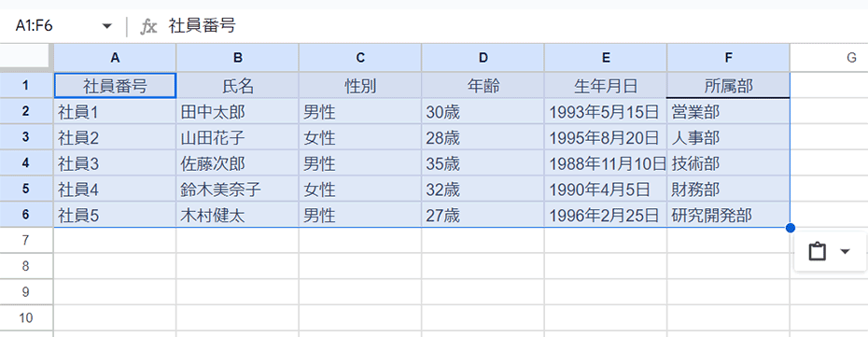The width and height of the screenshot is (868, 337).
Task: Click the cell showing 27歳
Action: point(483,216)
